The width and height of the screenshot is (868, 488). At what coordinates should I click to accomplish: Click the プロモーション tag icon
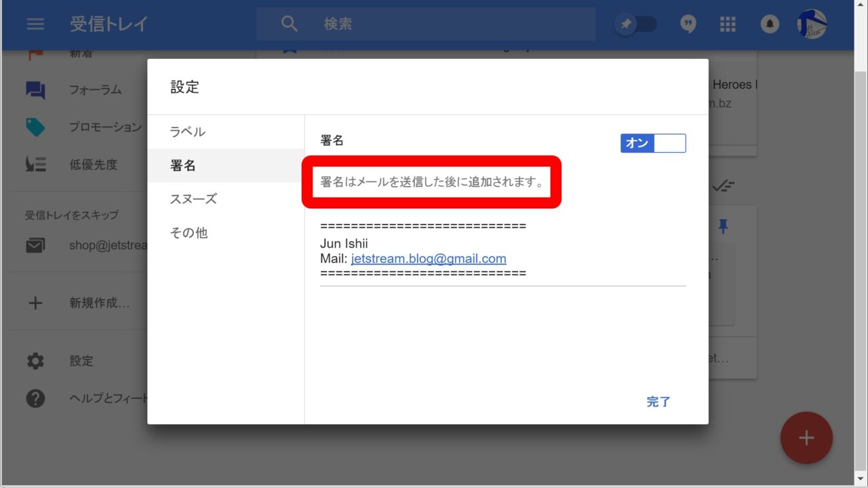tap(35, 127)
